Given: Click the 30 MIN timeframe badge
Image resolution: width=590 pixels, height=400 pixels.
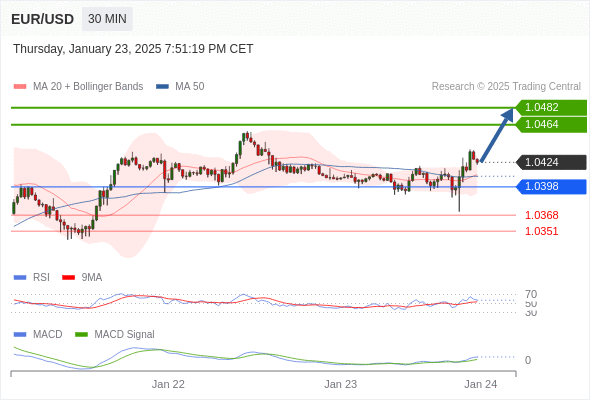Looking at the screenshot, I should [x=107, y=19].
